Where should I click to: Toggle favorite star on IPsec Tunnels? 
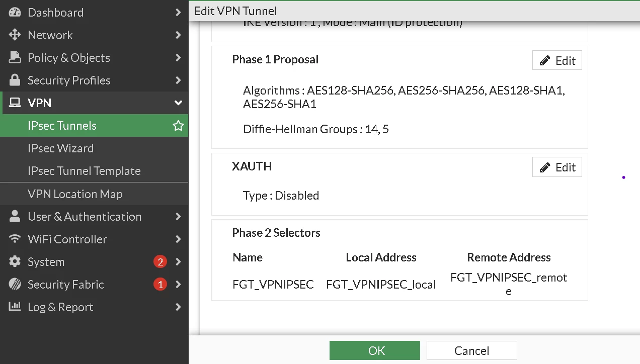(178, 126)
